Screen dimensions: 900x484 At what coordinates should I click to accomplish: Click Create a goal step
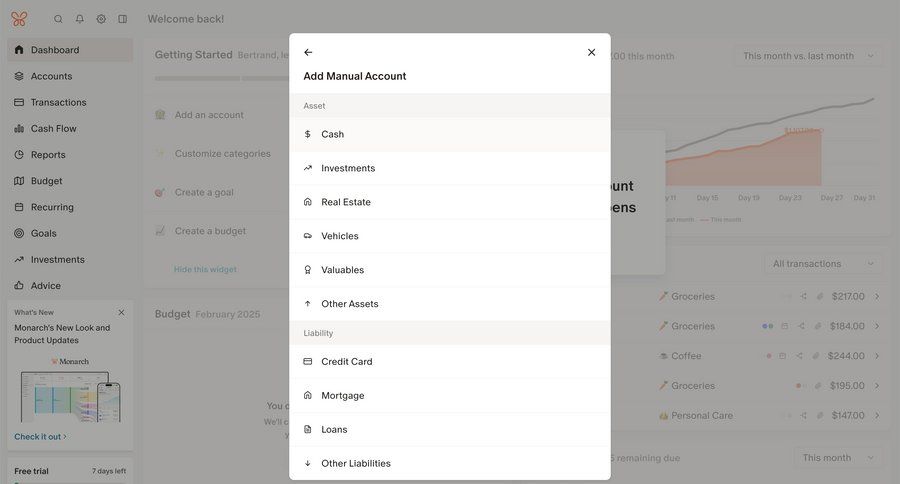tap(204, 192)
